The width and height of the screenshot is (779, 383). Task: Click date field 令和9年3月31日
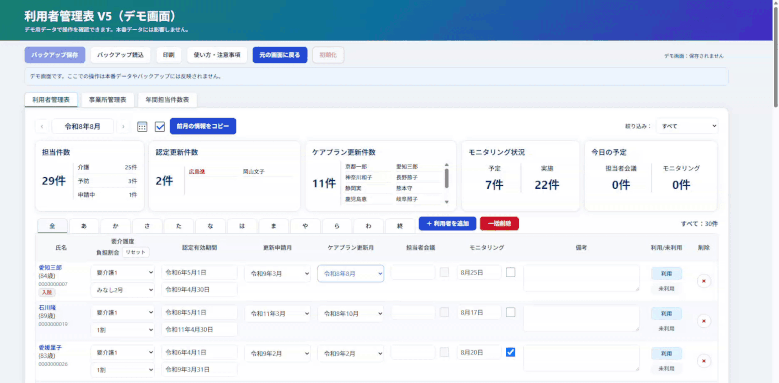(199, 370)
